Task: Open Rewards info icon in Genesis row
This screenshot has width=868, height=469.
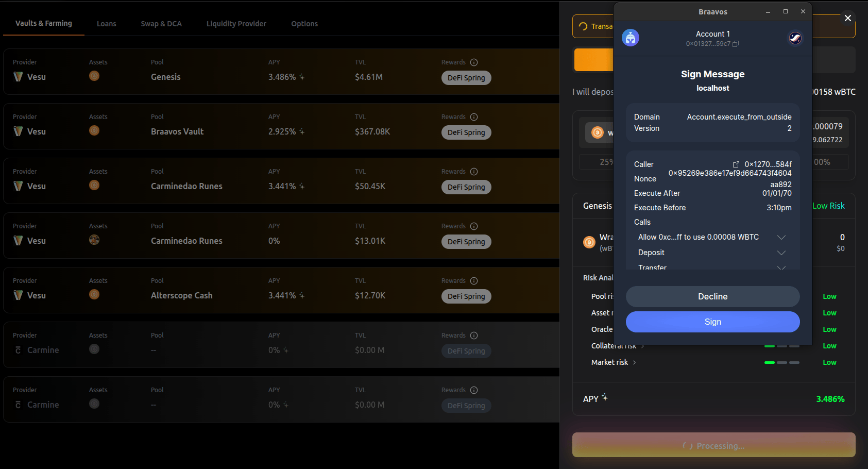Action: (x=474, y=62)
